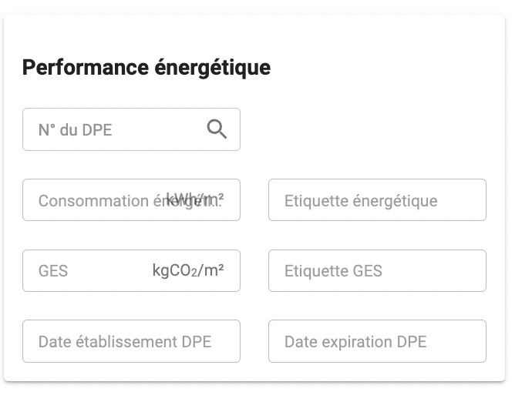Open the Etiquette énergétique field

[x=377, y=200]
